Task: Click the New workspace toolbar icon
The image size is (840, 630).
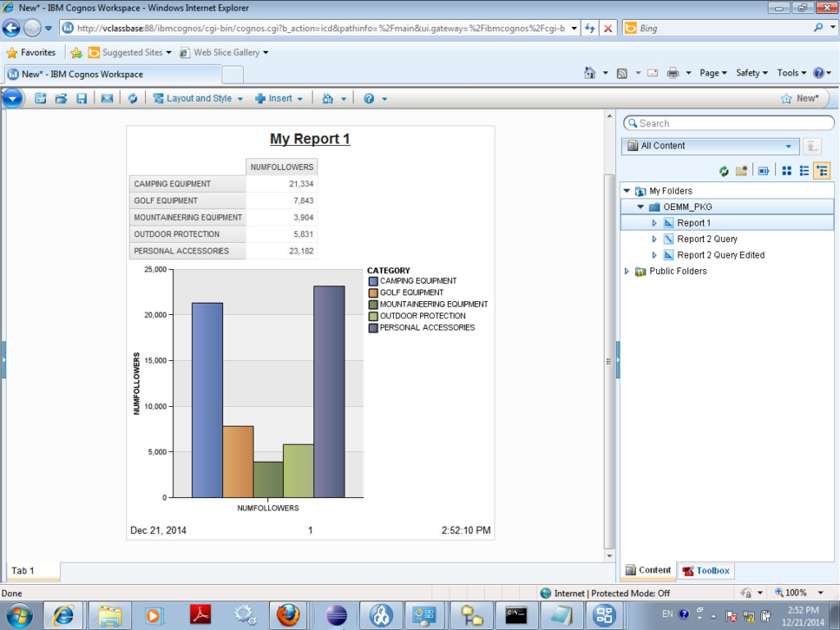Action: pyautogui.click(x=41, y=98)
